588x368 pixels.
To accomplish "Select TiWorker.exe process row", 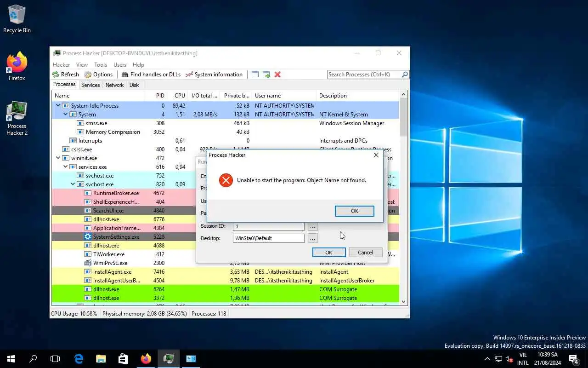I will pyautogui.click(x=226, y=254).
